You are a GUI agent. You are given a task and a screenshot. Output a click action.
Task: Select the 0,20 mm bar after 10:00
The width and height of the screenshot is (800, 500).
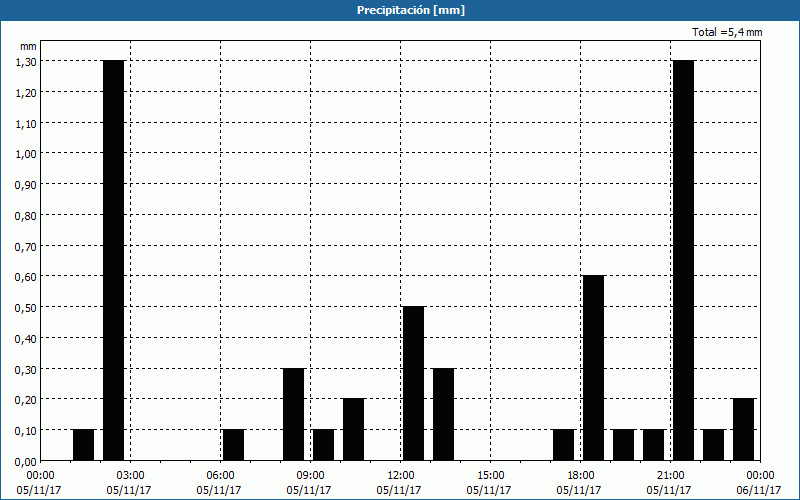[x=354, y=430]
